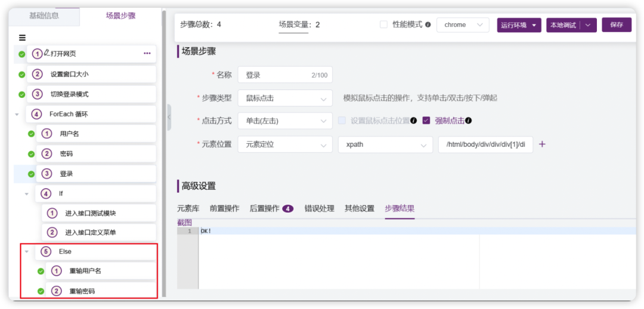Click the 后置操作 count badge 4
Screen dimensions: 644x309
click(287, 209)
